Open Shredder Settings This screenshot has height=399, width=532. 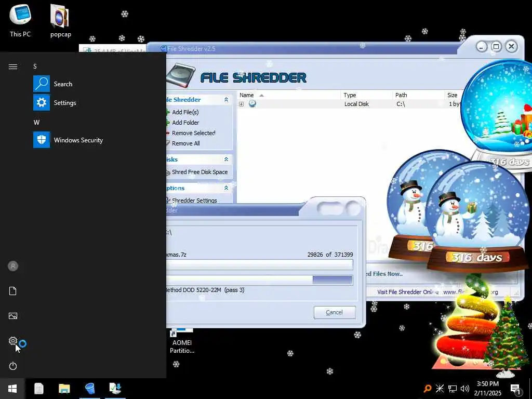coord(194,200)
